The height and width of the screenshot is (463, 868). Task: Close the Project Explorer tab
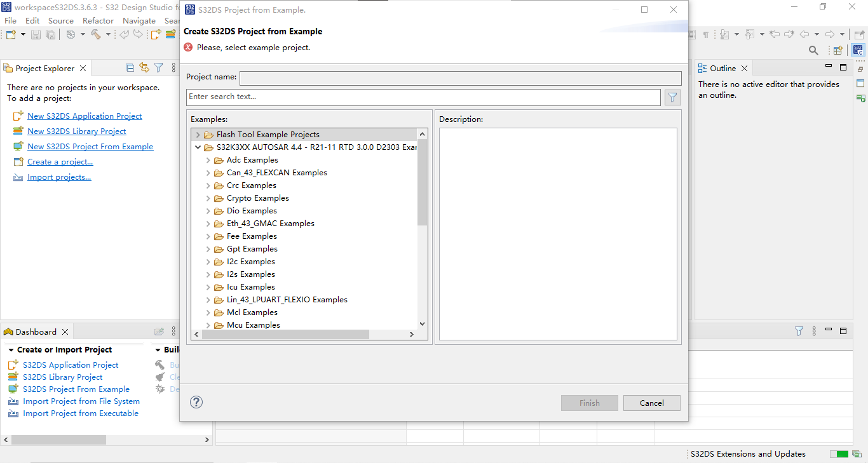(x=83, y=68)
